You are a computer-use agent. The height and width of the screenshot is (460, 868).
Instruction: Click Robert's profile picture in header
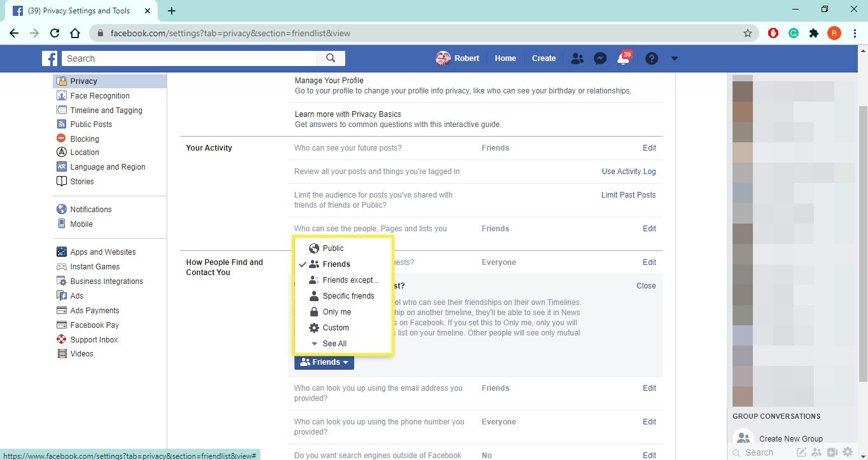[x=443, y=58]
